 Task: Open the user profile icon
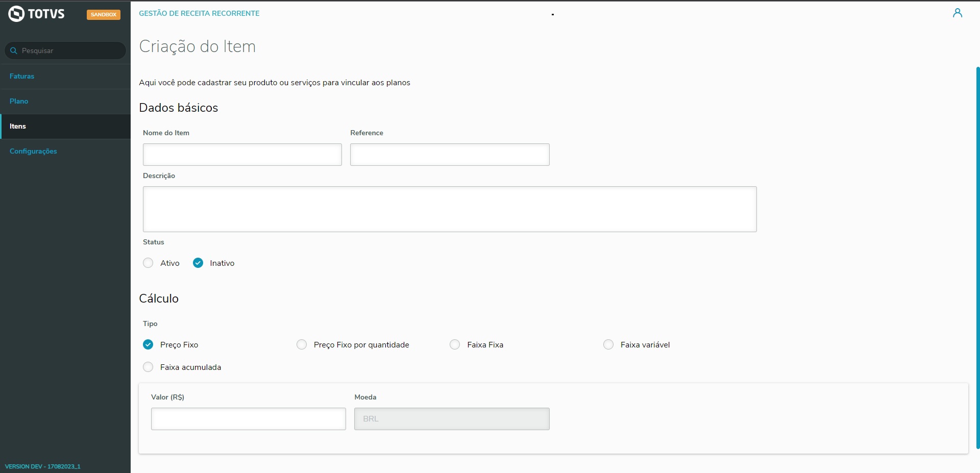point(957,13)
